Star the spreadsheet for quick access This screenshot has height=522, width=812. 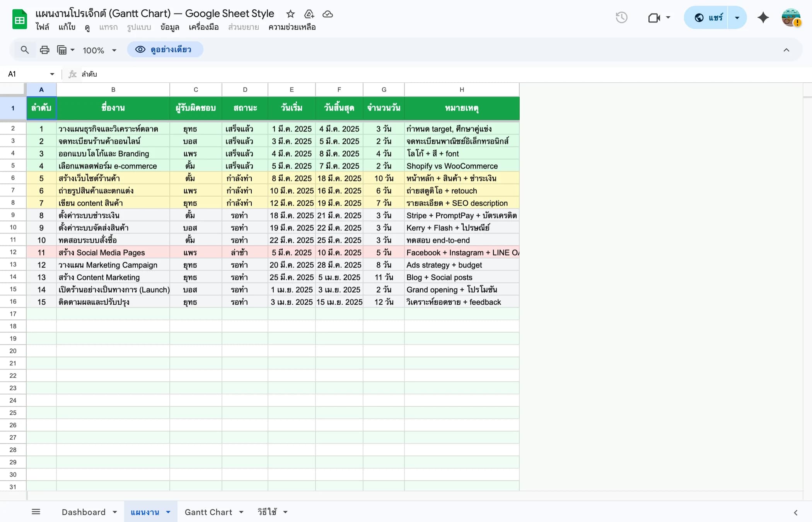pyautogui.click(x=290, y=14)
